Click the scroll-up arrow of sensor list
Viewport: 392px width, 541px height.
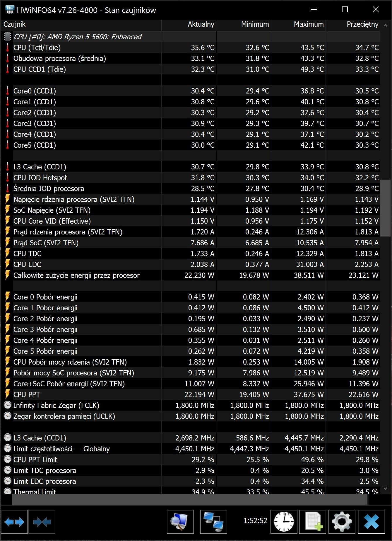[385, 26]
